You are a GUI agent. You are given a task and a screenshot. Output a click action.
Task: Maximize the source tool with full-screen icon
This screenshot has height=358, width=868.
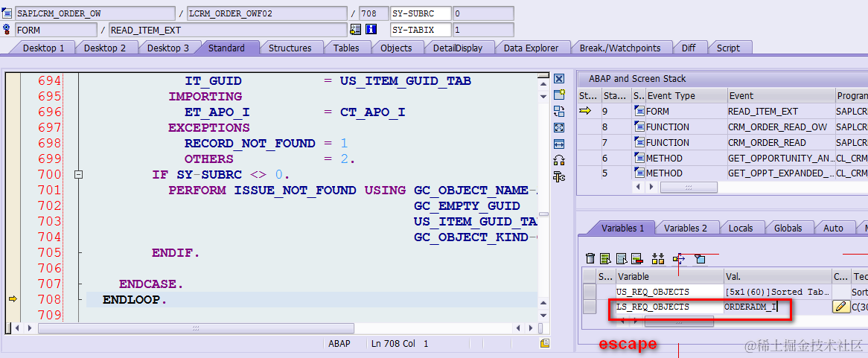559,128
